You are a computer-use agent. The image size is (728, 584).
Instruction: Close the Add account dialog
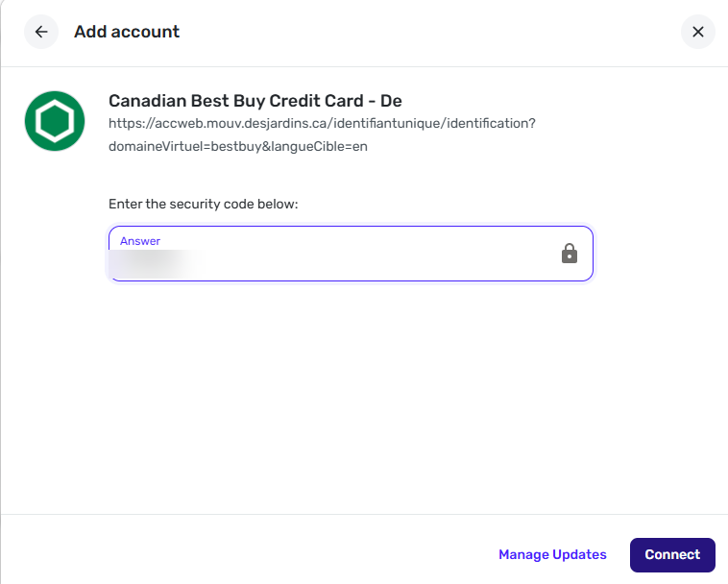698,32
